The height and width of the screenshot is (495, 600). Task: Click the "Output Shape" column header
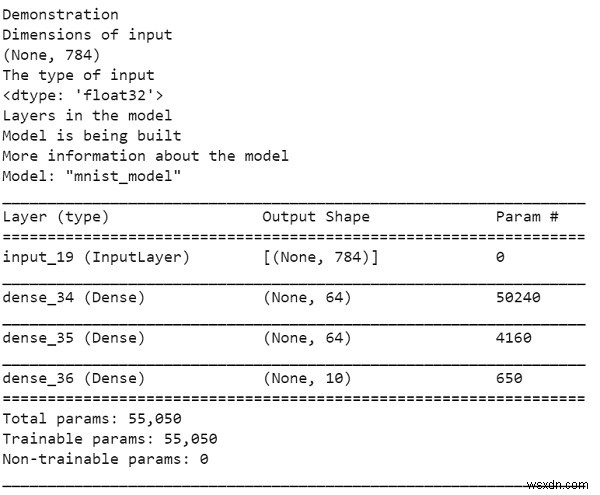(x=315, y=216)
